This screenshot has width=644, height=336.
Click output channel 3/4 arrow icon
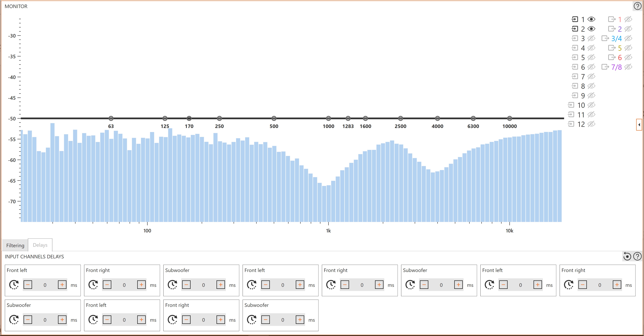[x=605, y=38]
